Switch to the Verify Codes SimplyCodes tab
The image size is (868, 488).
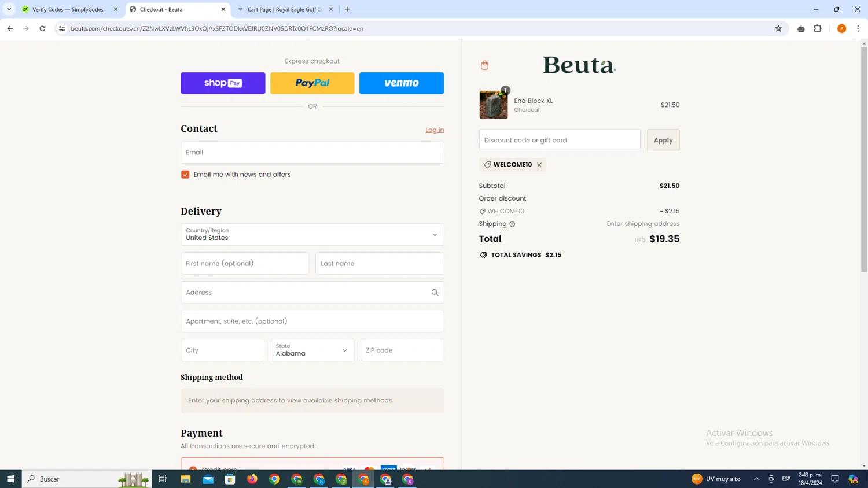point(68,9)
